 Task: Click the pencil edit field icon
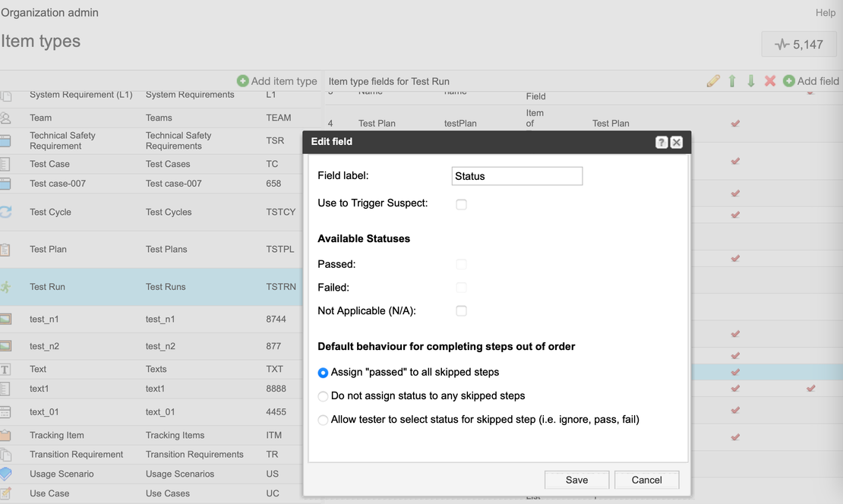(x=712, y=81)
